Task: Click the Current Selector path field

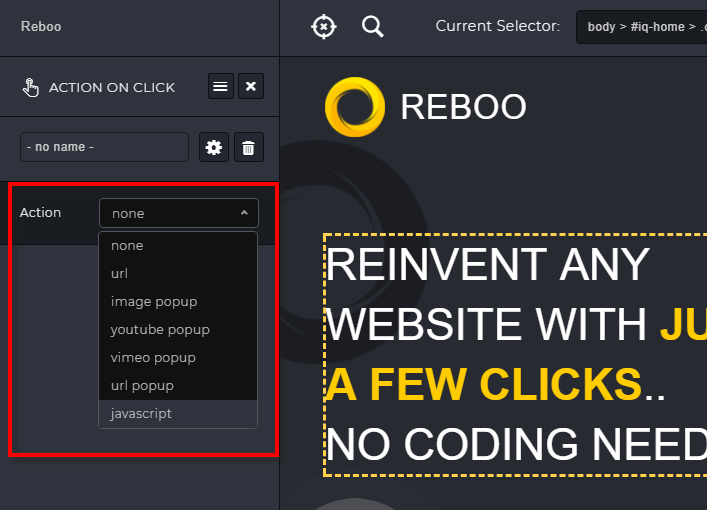Action: pyautogui.click(x=642, y=27)
